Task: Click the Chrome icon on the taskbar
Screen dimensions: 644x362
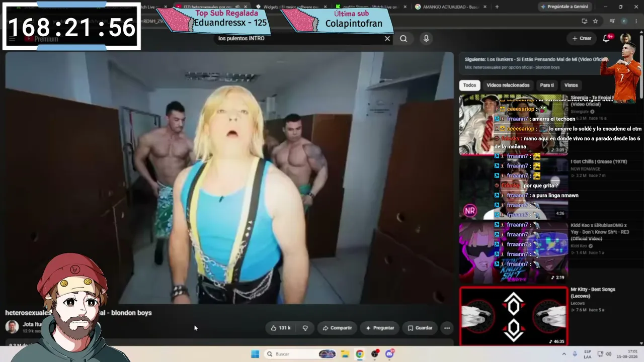Action: tap(360, 354)
